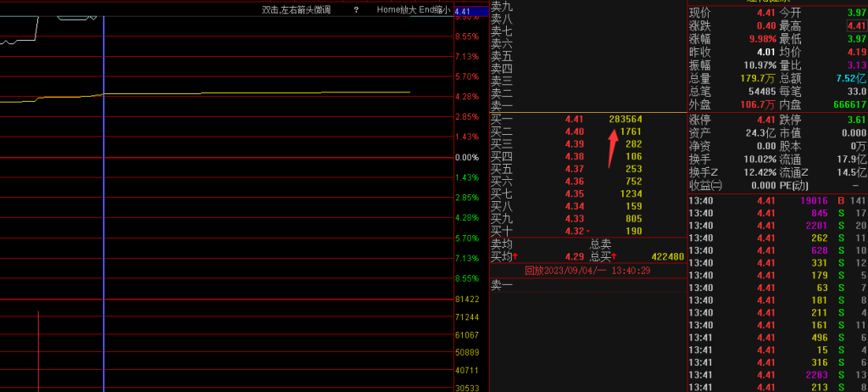Click the 换手Z turnover label

coord(705,172)
